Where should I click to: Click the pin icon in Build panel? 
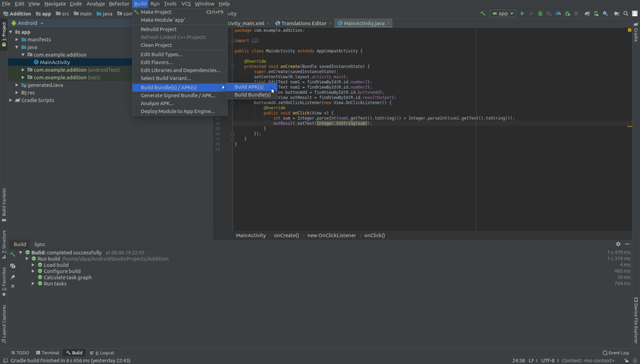pyautogui.click(x=13, y=277)
